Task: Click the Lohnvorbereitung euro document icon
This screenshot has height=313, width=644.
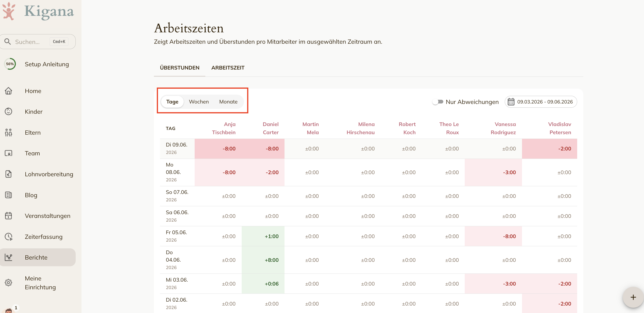Action: tap(9, 174)
